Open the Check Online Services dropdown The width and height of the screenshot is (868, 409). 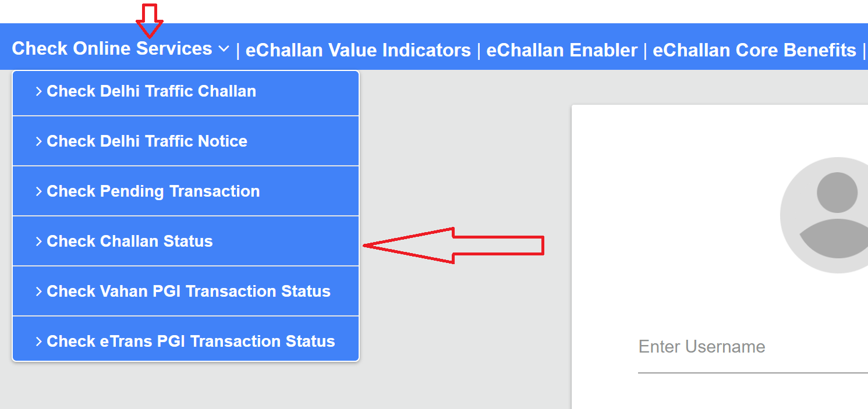(114, 48)
